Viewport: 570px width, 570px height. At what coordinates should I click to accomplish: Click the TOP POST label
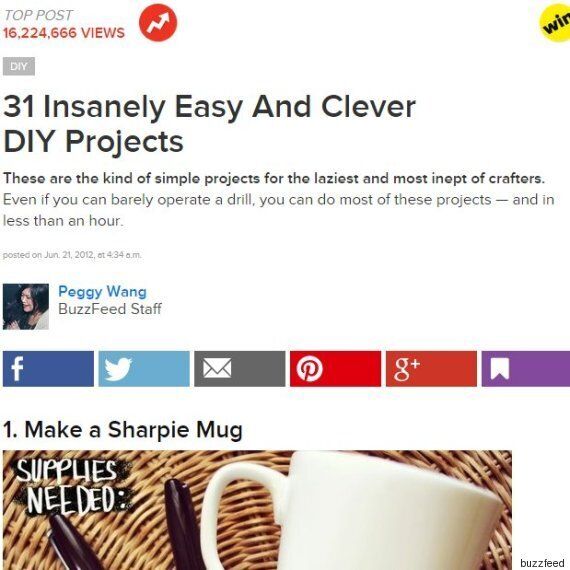pyautogui.click(x=38, y=15)
